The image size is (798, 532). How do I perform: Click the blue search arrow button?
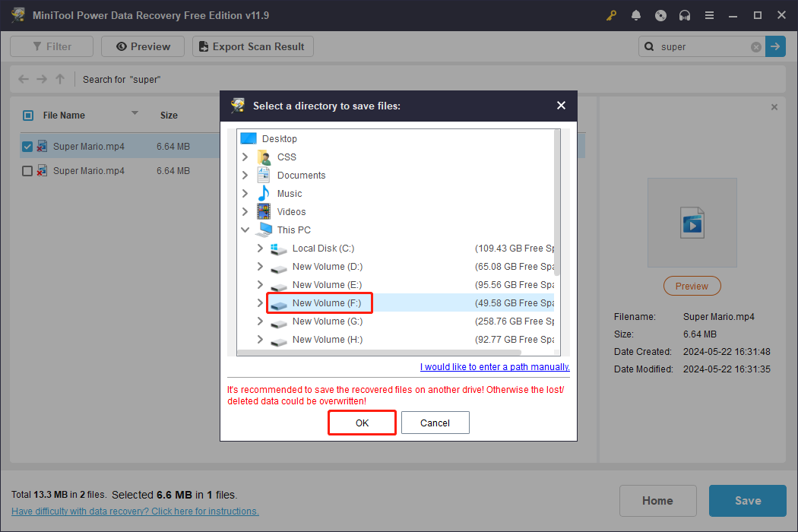pyautogui.click(x=775, y=46)
